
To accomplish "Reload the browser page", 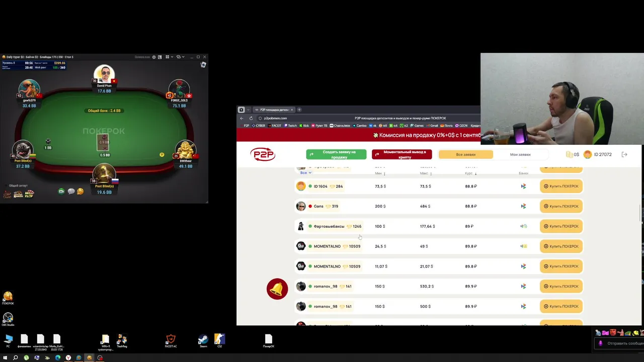I will click(251, 118).
